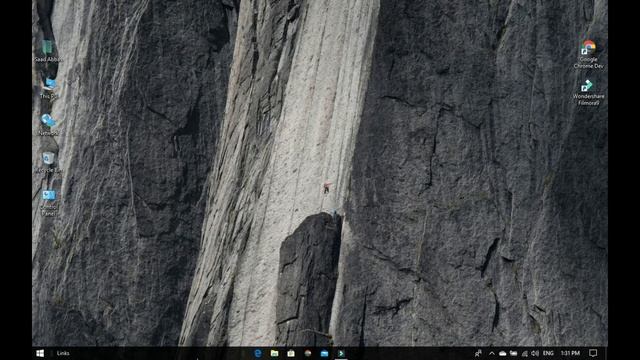Open the Saad Abbas user folder icon
This screenshot has height=360, width=640.
48,51
